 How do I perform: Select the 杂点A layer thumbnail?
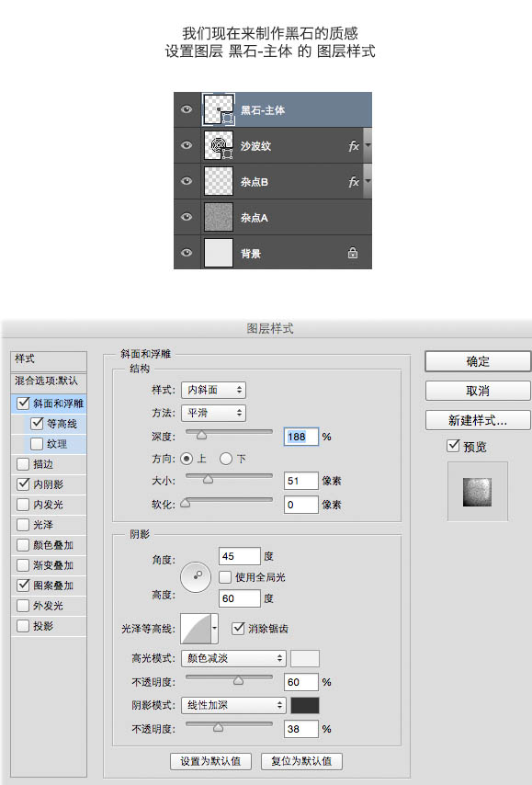218,217
